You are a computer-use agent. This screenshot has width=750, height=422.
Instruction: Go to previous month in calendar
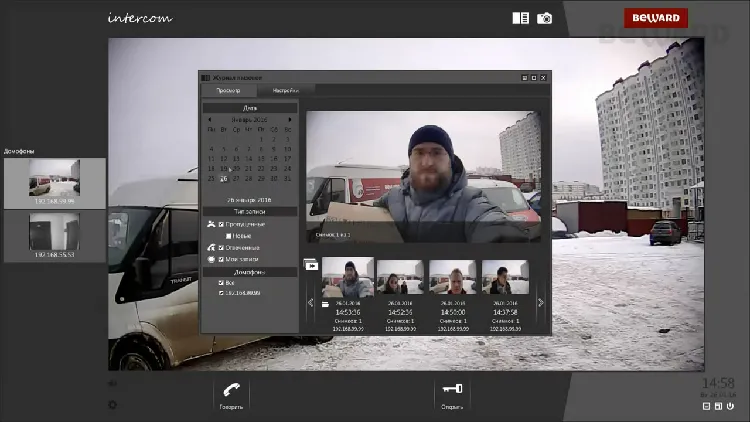tap(210, 120)
